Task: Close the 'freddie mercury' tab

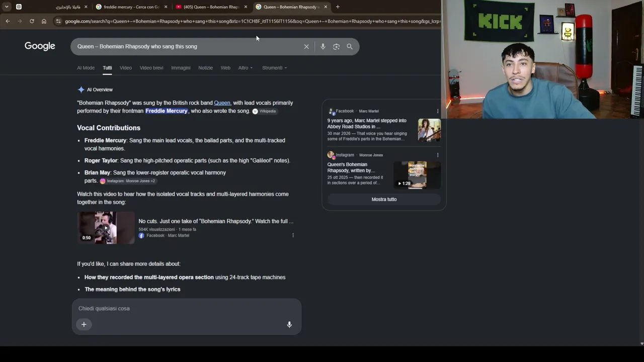Action: tap(166, 7)
